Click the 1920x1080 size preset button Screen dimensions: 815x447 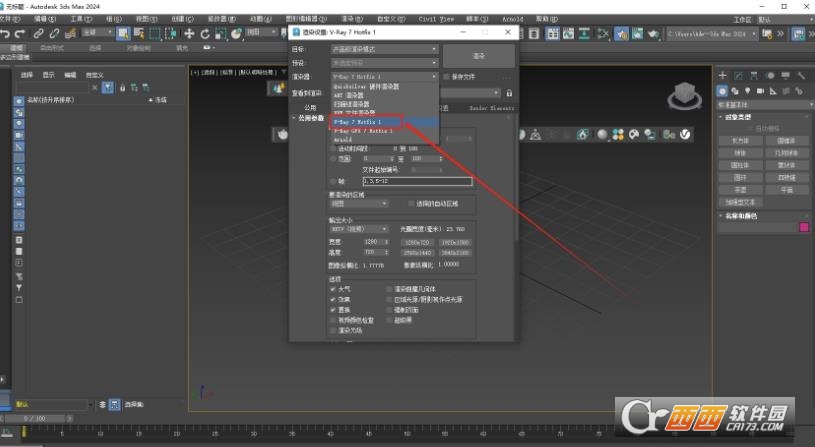pyautogui.click(x=455, y=242)
